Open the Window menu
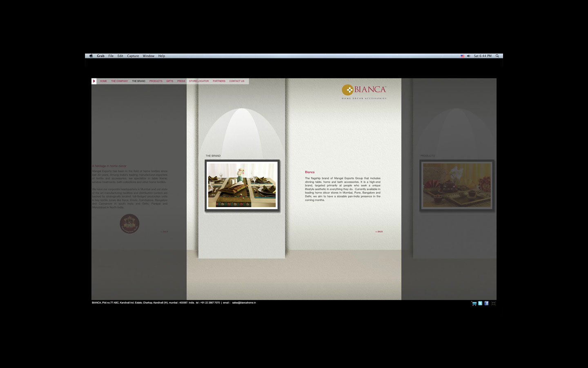This screenshot has height=368, width=588. pos(148,56)
